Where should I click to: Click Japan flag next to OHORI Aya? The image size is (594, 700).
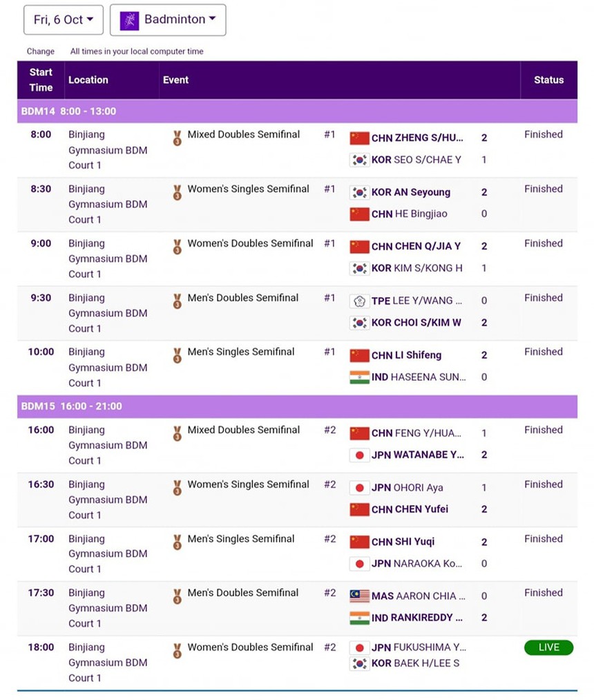coord(359,488)
